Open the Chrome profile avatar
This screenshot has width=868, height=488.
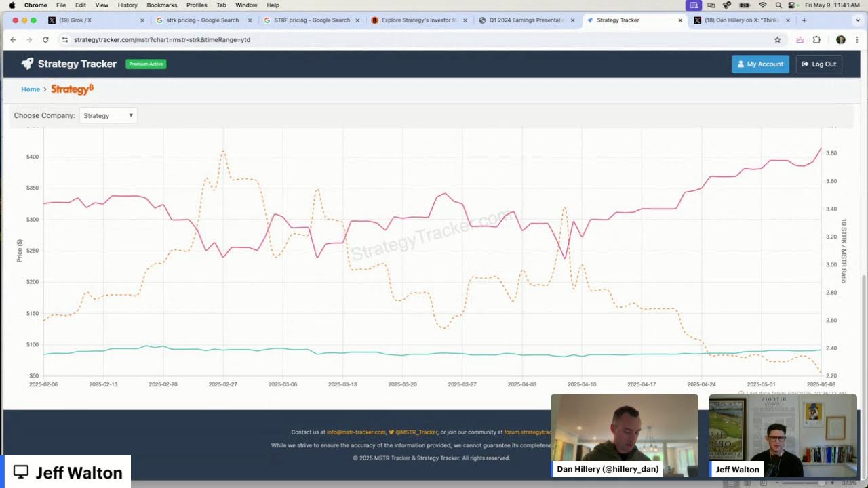click(841, 40)
